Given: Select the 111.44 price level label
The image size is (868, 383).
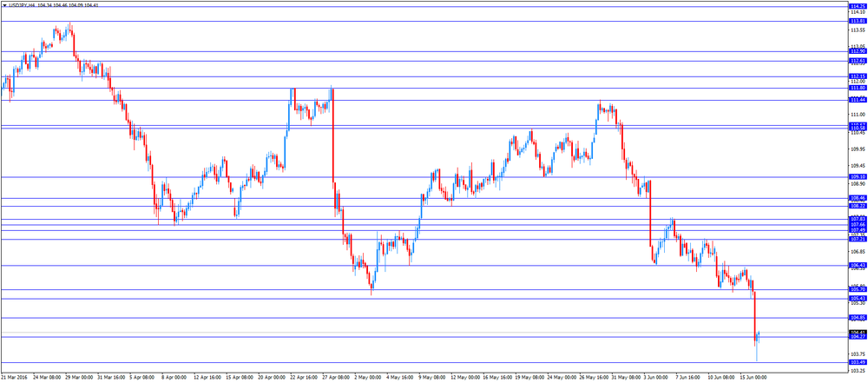Looking at the screenshot, I should pos(858,101).
